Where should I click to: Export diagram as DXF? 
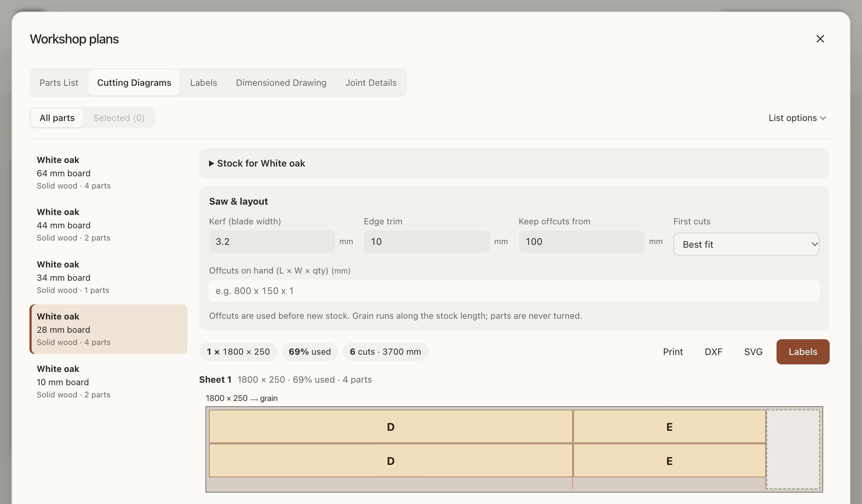pyautogui.click(x=713, y=352)
